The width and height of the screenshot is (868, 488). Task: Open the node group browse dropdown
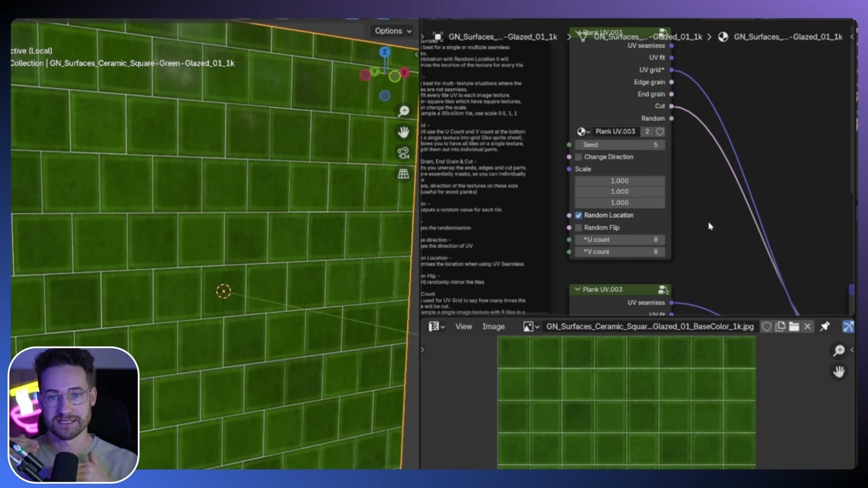point(583,131)
